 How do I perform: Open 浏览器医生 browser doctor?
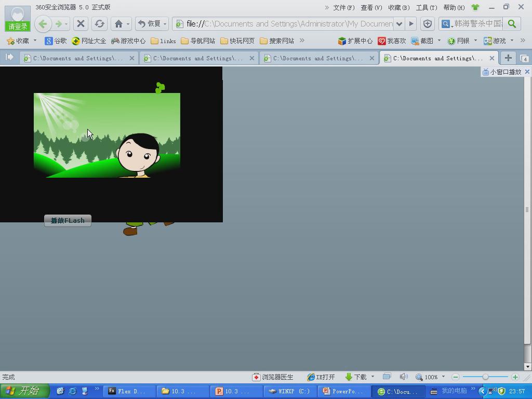point(273,377)
